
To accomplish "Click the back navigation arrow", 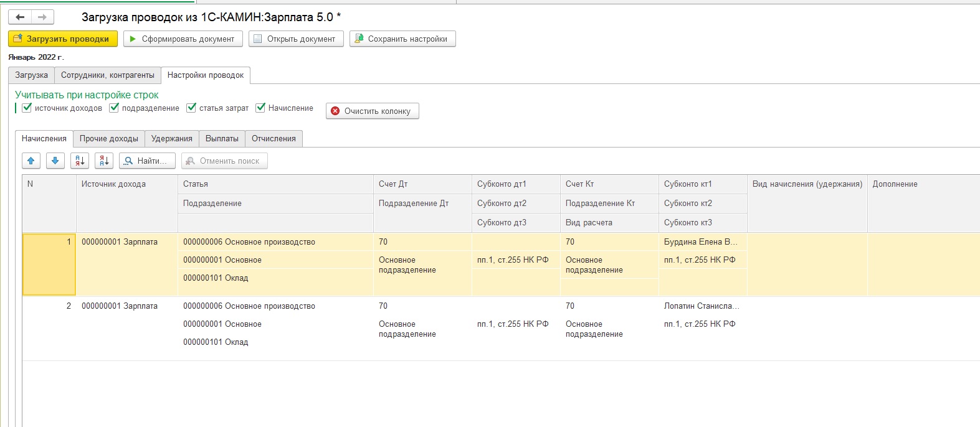I will coord(20,17).
